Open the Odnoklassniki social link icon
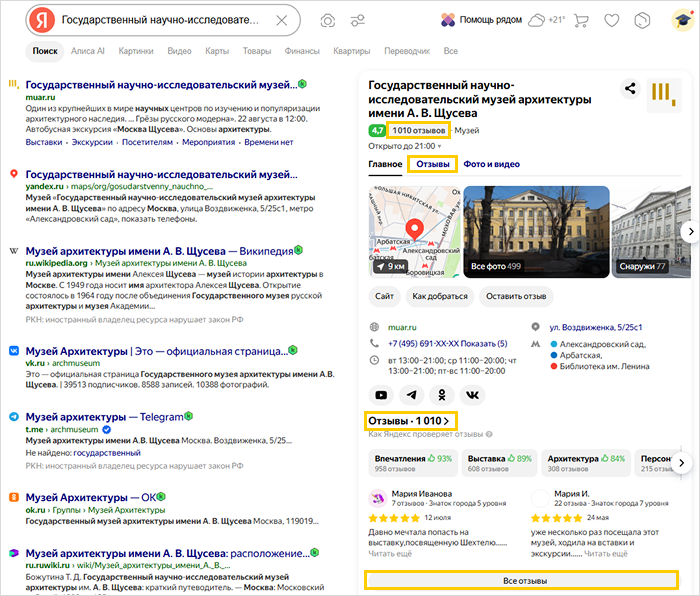The width and height of the screenshot is (700, 596). (442, 395)
